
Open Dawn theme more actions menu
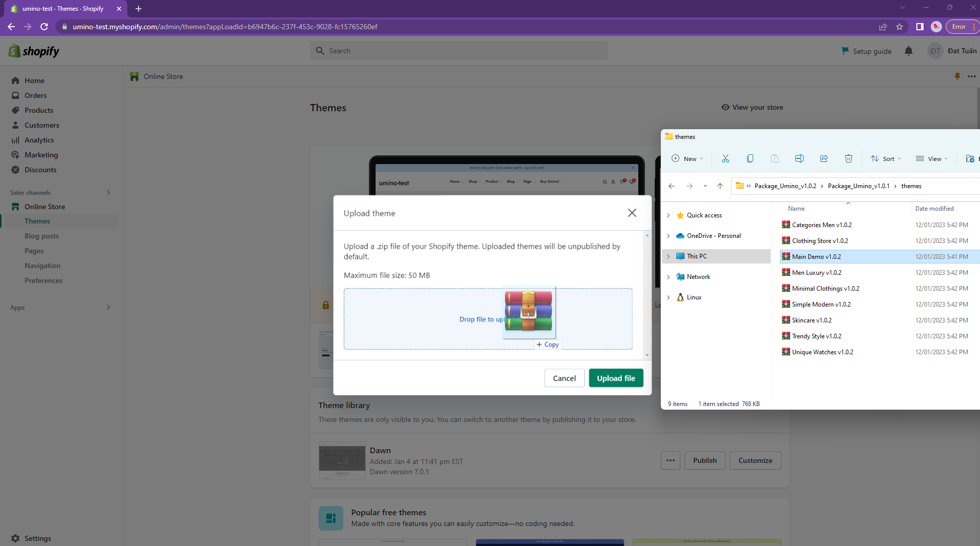click(670, 460)
